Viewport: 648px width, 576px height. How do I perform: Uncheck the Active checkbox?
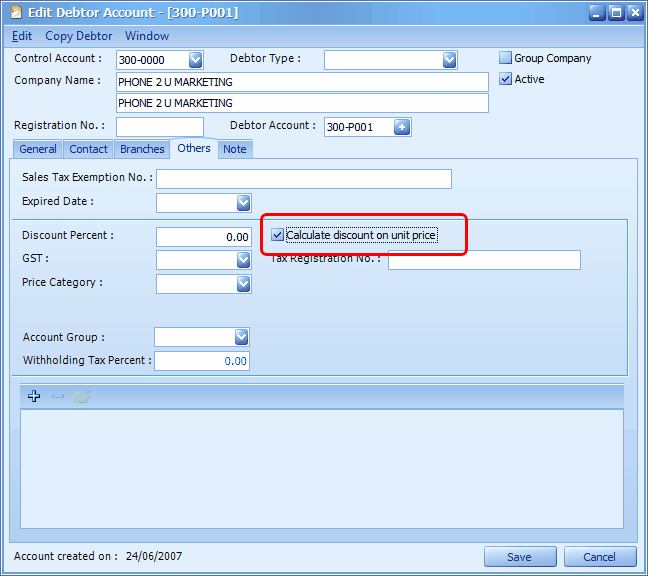(x=505, y=79)
